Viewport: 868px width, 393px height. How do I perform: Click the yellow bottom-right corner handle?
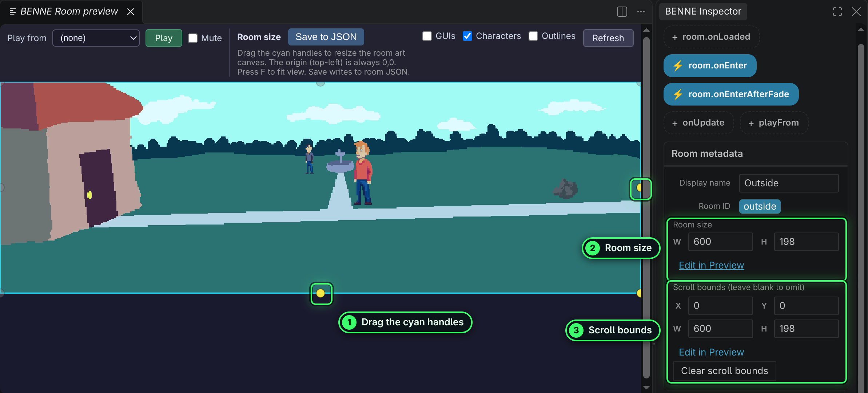tap(639, 293)
